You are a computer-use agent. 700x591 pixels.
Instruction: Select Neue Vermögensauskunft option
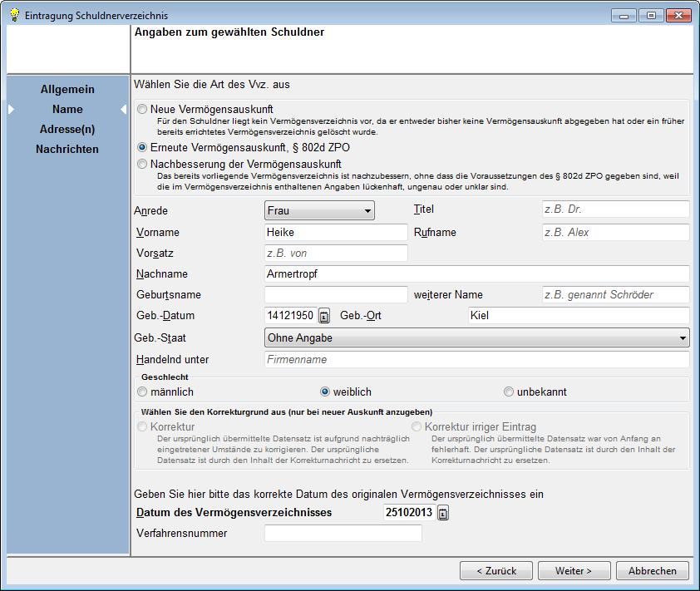(x=143, y=110)
